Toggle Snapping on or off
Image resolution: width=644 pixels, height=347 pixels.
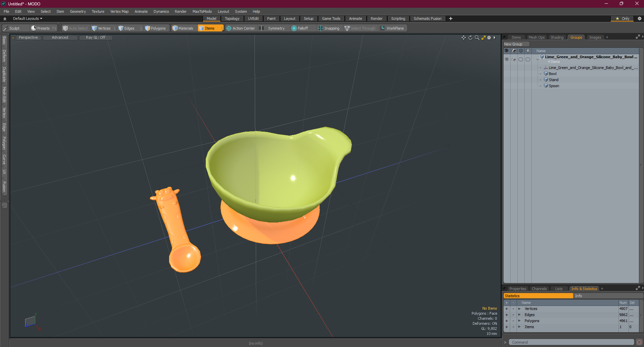tap(329, 28)
